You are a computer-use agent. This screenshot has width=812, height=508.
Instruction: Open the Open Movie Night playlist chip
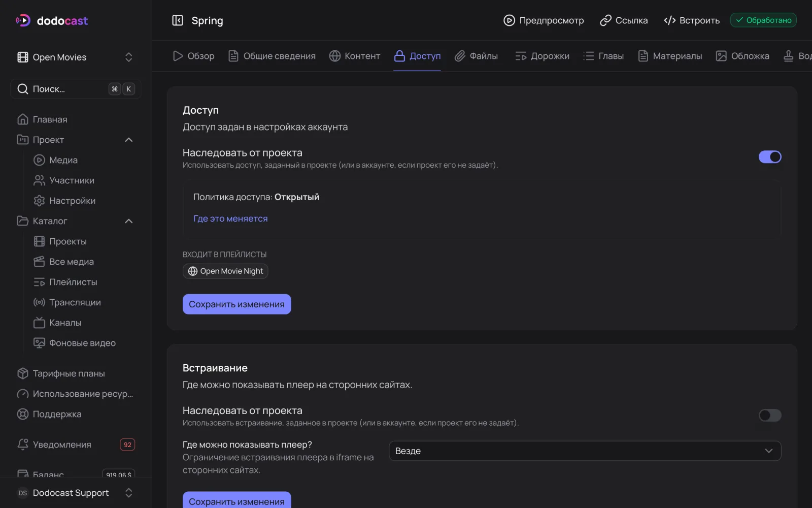tap(225, 271)
